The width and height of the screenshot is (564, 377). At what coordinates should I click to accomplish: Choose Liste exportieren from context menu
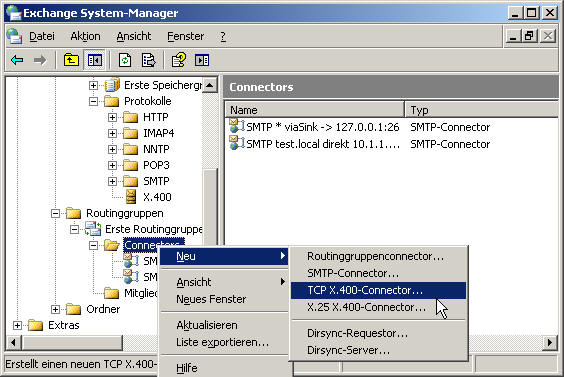[224, 342]
